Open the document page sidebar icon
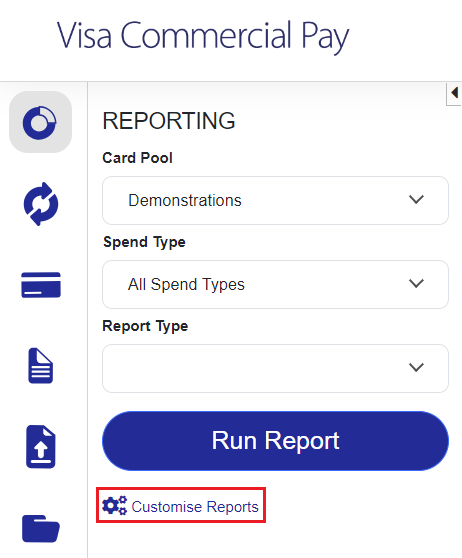Screen dimensions: 462x558 coord(41,366)
